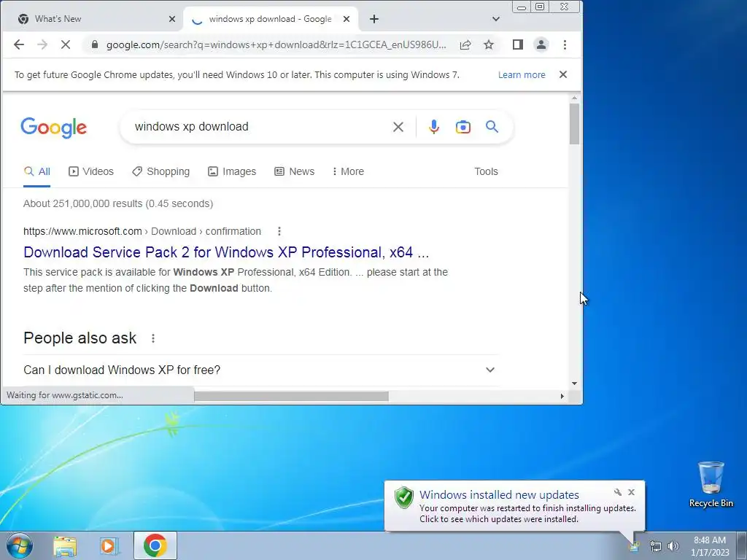Go to Google home via the logo
This screenshot has width=747, height=560.
tap(54, 127)
